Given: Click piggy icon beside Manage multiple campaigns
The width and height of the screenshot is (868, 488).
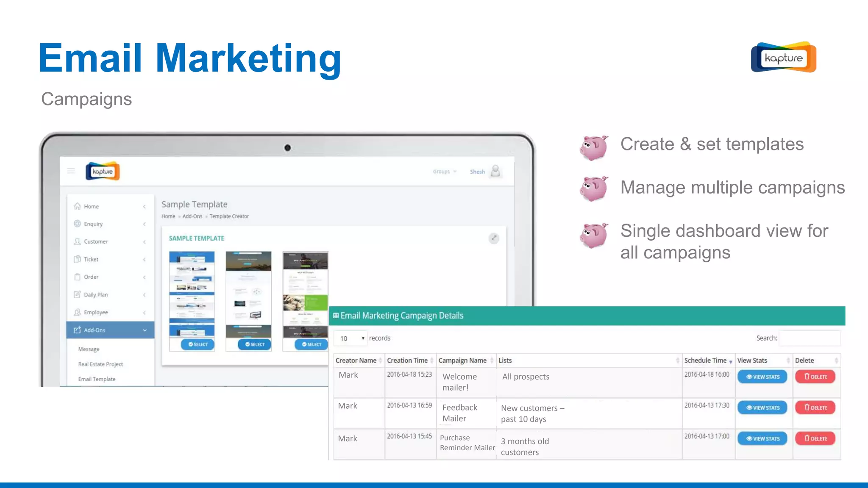Looking at the screenshot, I should (x=594, y=189).
